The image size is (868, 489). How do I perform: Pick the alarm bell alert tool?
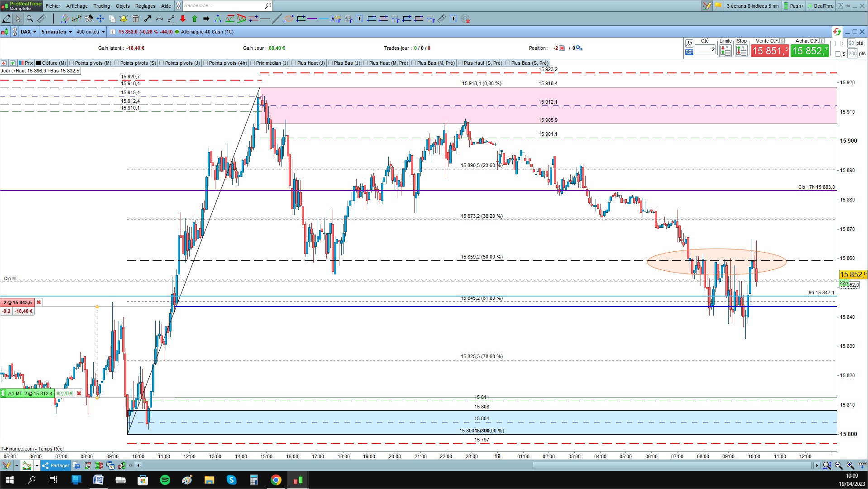[124, 19]
